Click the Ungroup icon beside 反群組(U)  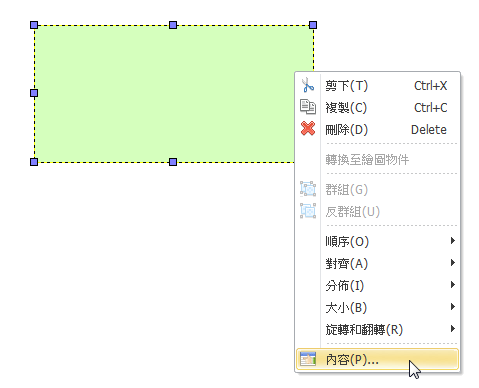pos(308,211)
